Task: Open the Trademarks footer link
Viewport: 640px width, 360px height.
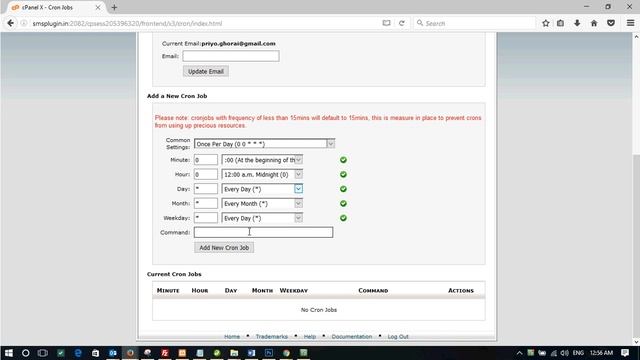Action: click(271, 336)
